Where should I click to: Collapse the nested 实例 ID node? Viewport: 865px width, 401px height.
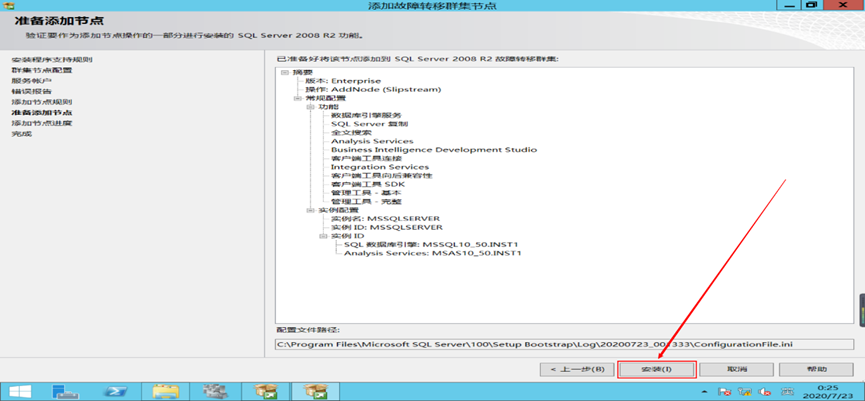point(324,236)
